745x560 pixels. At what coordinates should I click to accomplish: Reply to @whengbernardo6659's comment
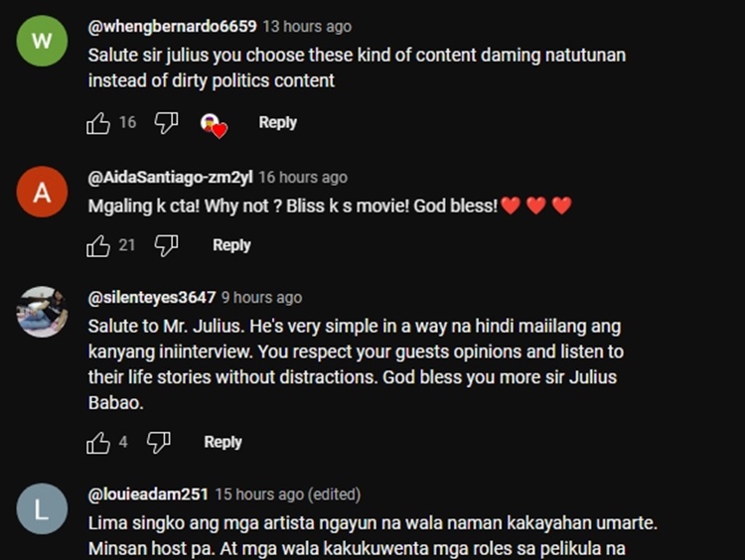(277, 123)
